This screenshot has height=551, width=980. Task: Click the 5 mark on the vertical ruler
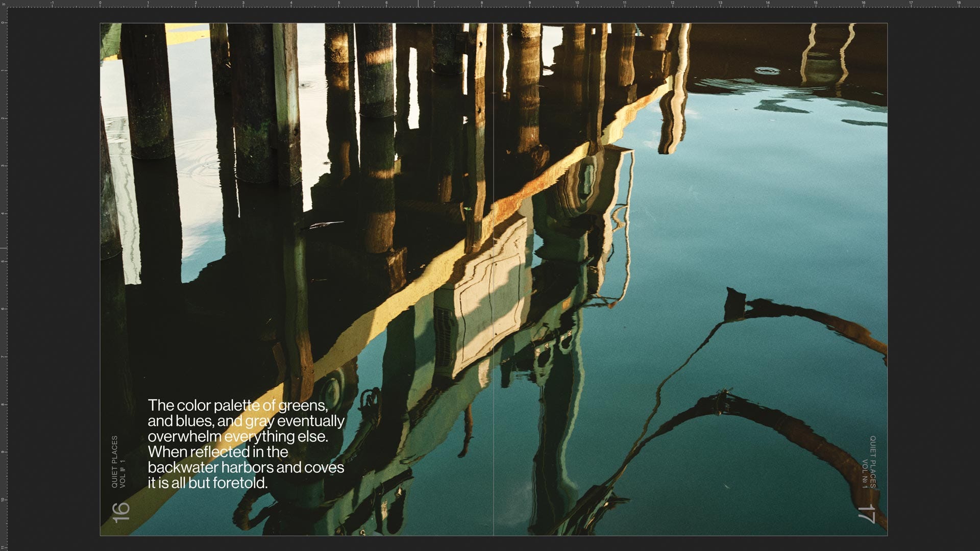click(4, 261)
